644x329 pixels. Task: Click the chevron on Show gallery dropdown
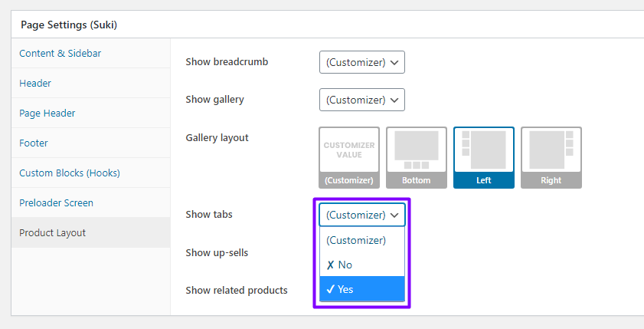click(394, 100)
